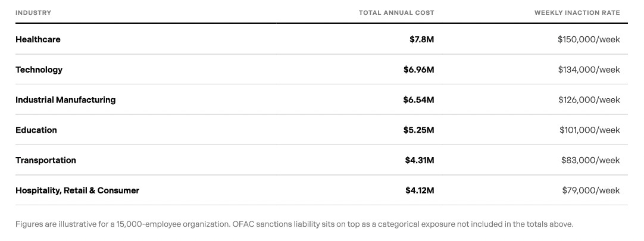The width and height of the screenshot is (644, 241).
Task: Select the Healthcare industry row label
Action: (37, 39)
